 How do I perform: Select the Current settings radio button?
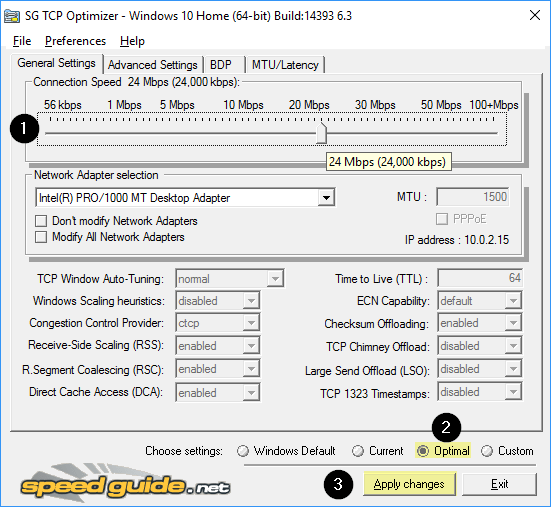358,451
